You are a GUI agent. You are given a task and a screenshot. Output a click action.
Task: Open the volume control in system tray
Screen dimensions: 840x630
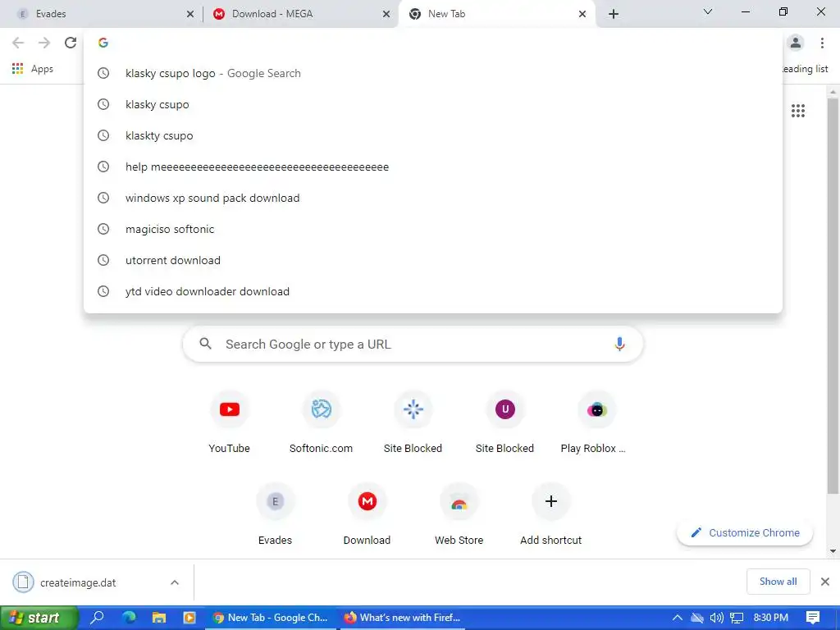(x=716, y=618)
